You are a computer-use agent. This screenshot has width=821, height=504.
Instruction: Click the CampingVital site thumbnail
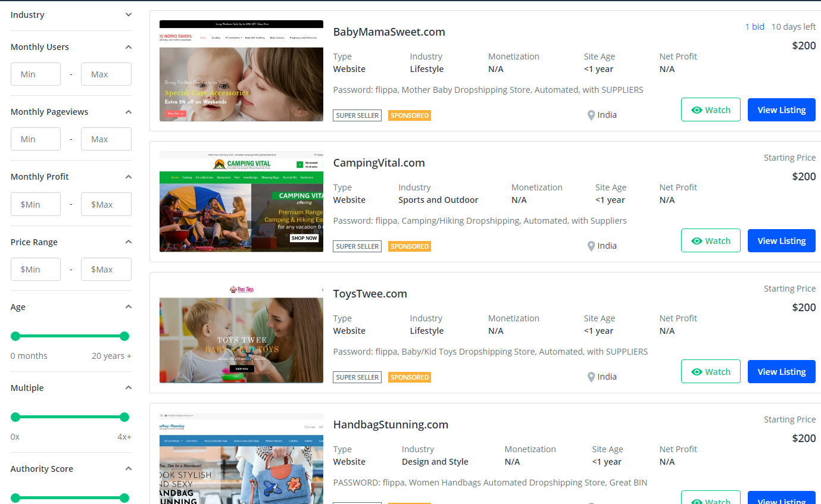241,202
